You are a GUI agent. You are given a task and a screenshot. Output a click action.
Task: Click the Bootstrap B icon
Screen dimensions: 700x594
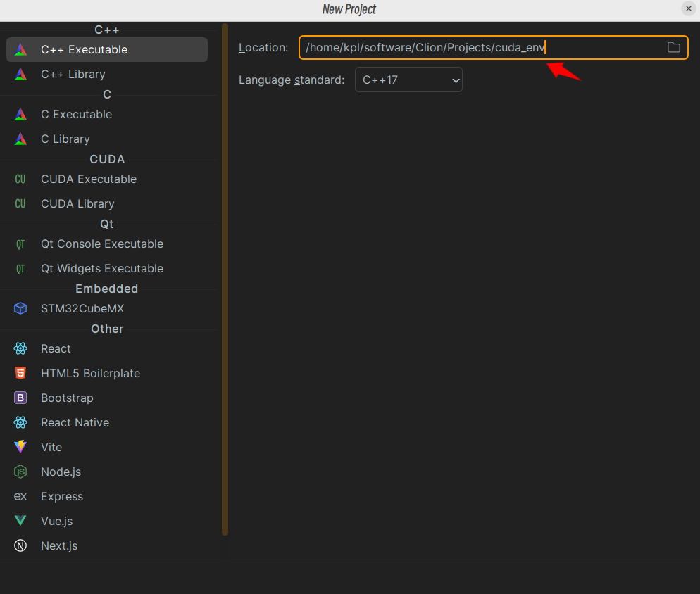tap(20, 398)
